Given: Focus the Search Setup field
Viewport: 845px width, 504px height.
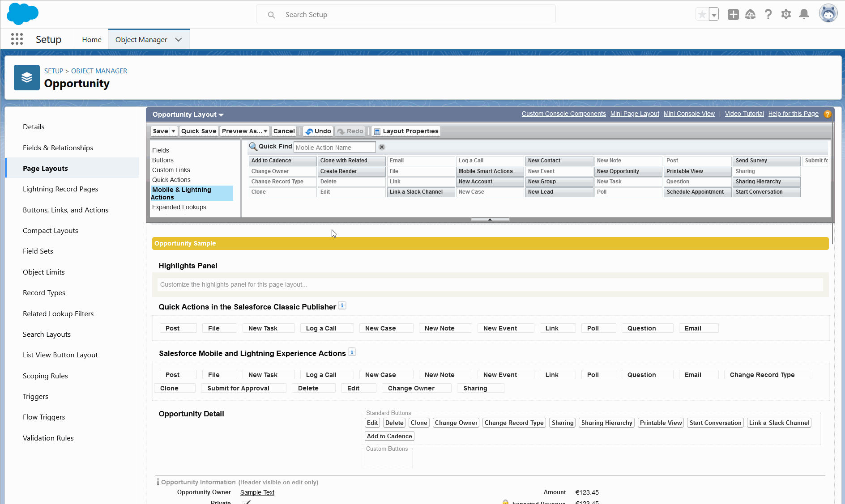Looking at the screenshot, I should [x=406, y=14].
